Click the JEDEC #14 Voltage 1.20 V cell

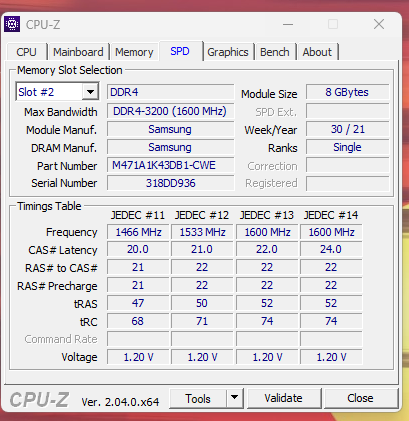[x=331, y=357]
